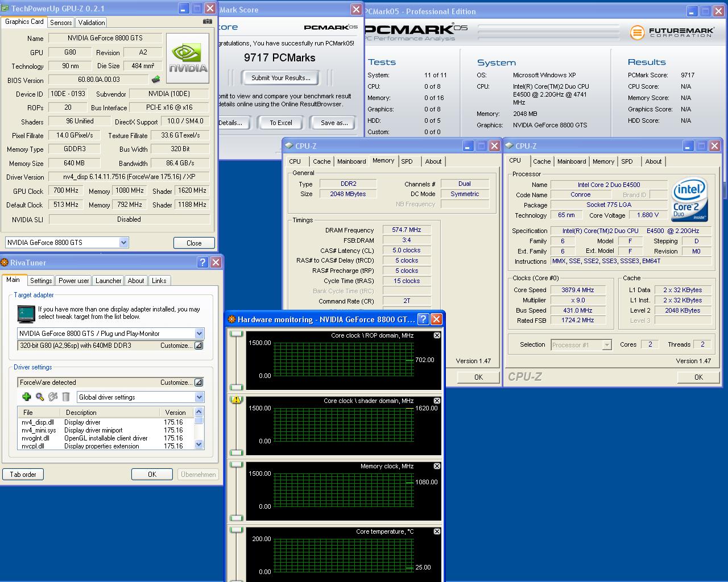Open Mainboard tab in the CPU-Z processor window
This screenshot has height=582, width=728.
(572, 161)
